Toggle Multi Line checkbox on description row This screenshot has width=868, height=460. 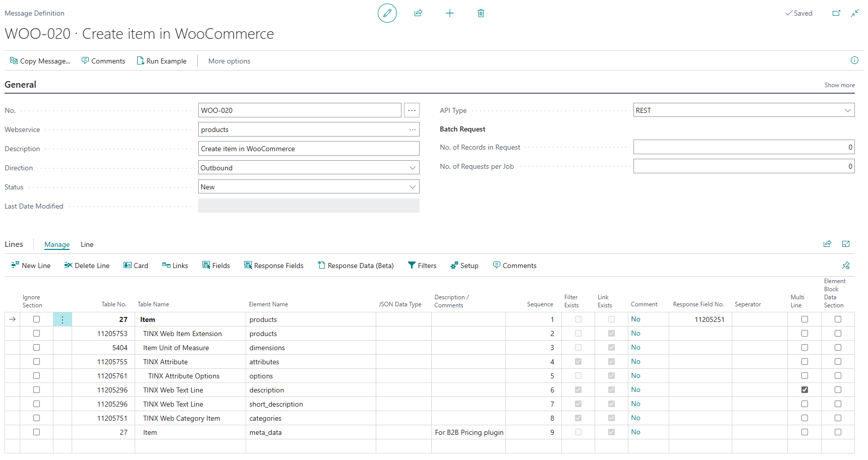[x=804, y=390]
